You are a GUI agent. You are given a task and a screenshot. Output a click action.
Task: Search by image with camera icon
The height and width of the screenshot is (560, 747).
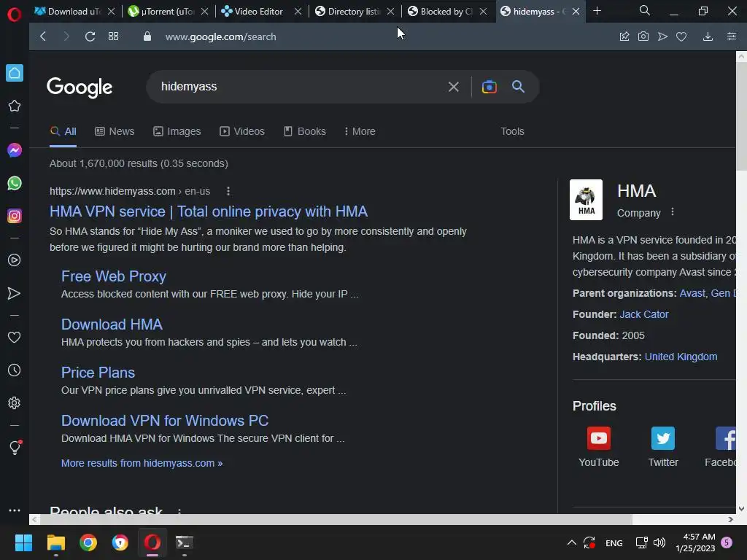click(489, 87)
